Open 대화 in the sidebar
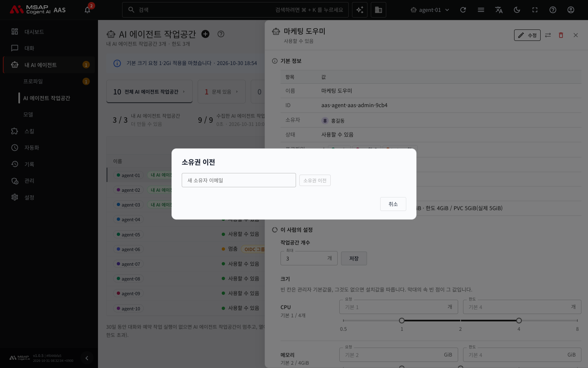This screenshot has width=588, height=368. coord(49,48)
